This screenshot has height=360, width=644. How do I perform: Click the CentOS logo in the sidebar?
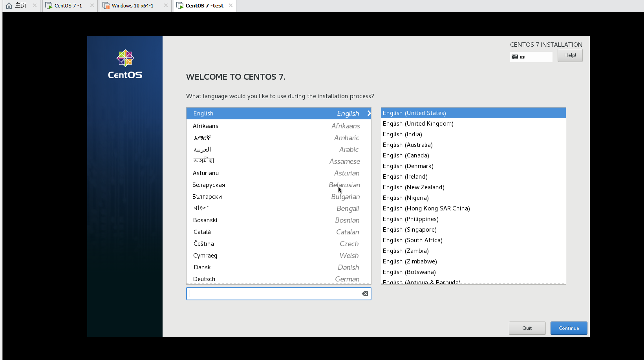pyautogui.click(x=125, y=64)
